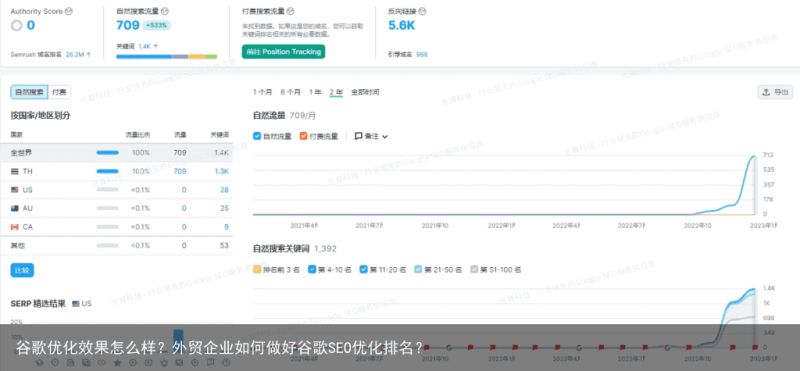
Task: Click the blue 比较 button
Action: pyautogui.click(x=22, y=270)
